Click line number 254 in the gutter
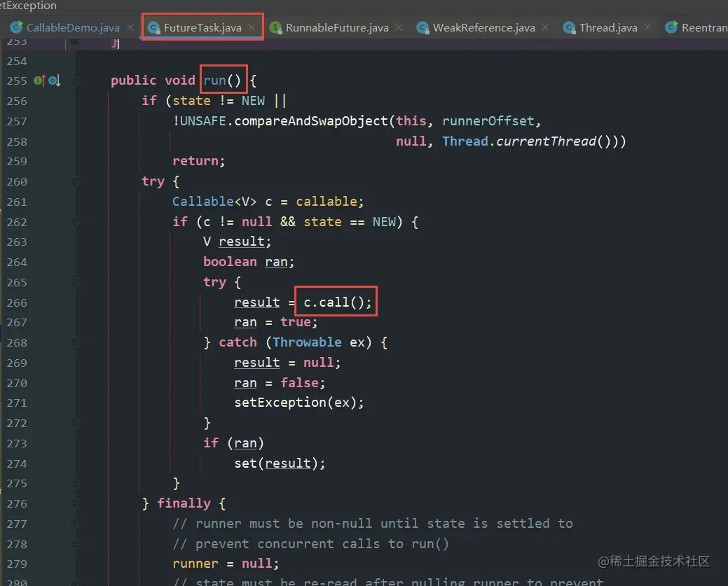Viewport: 728px width, 586px height. tap(17, 61)
